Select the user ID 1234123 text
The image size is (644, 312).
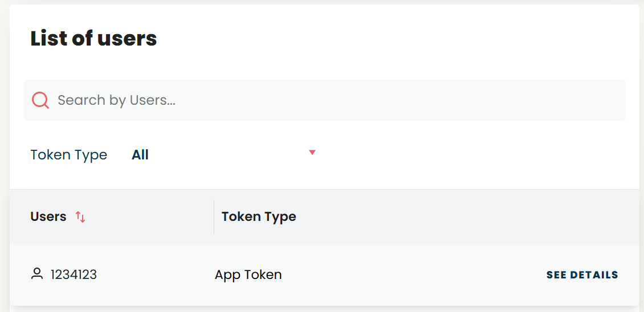tap(74, 274)
